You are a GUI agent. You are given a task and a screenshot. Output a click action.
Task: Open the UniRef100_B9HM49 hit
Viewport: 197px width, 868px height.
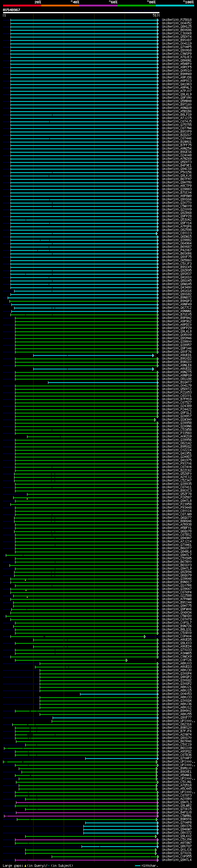(176, 74)
